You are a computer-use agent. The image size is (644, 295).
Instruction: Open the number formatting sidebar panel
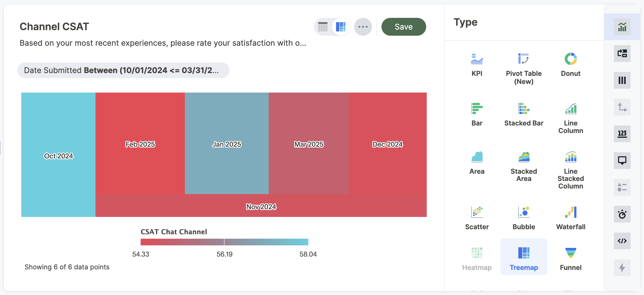point(622,134)
